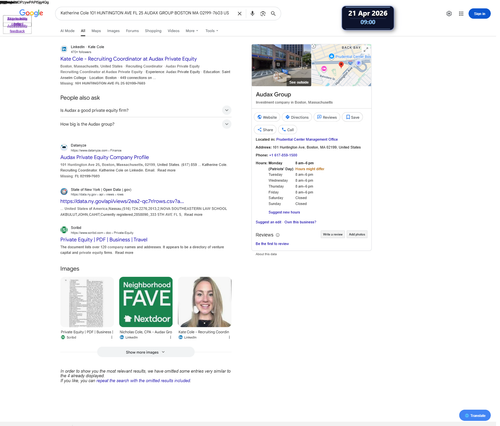Save Audax Group place
This screenshot has width=500, height=426.
(x=353, y=117)
